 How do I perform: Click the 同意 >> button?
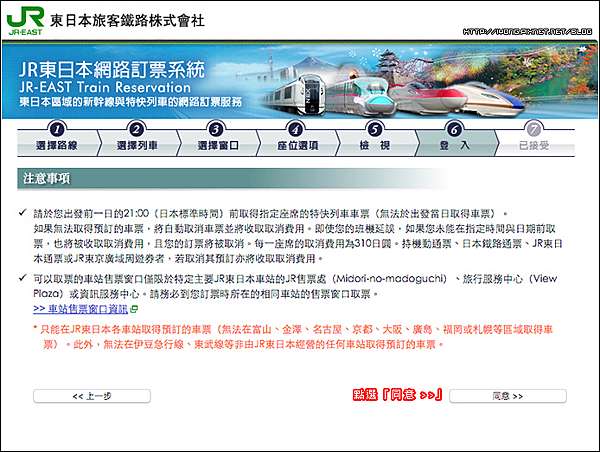508,396
